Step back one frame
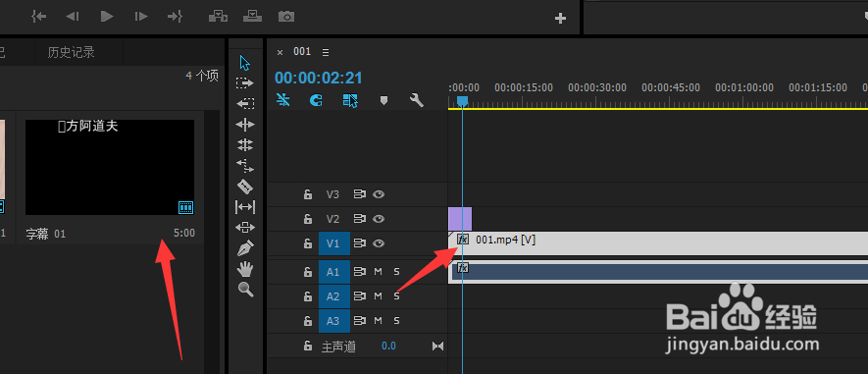868x374 pixels. pyautogui.click(x=73, y=17)
